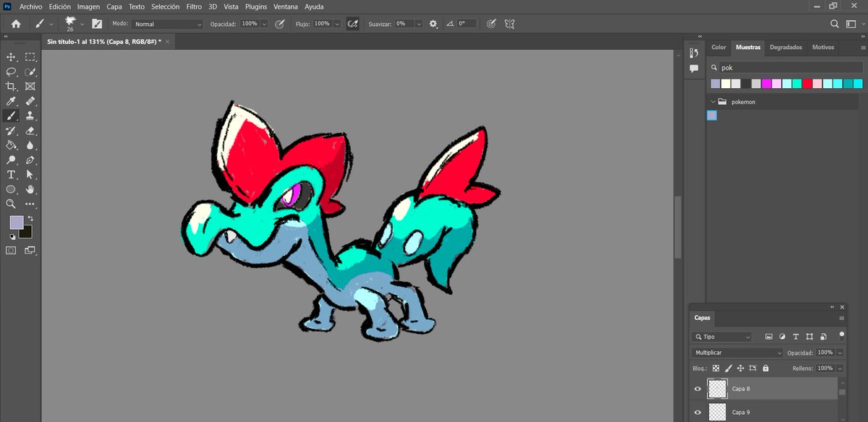The image size is (868, 422).
Task: Select the Pen tool
Action: pyautogui.click(x=30, y=160)
